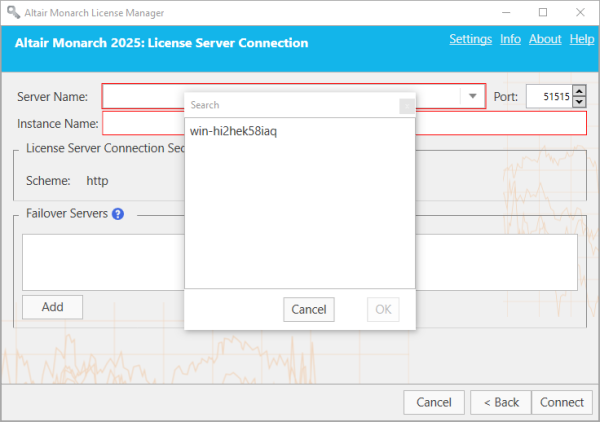The height and width of the screenshot is (422, 600).
Task: Open the Help link
Action: click(582, 39)
